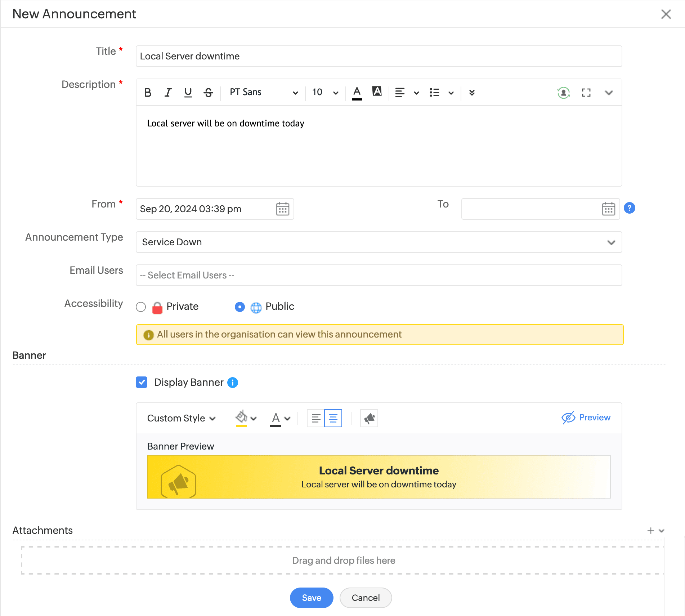Select the Private accessibility option
The width and height of the screenshot is (685, 616).
pos(141,307)
